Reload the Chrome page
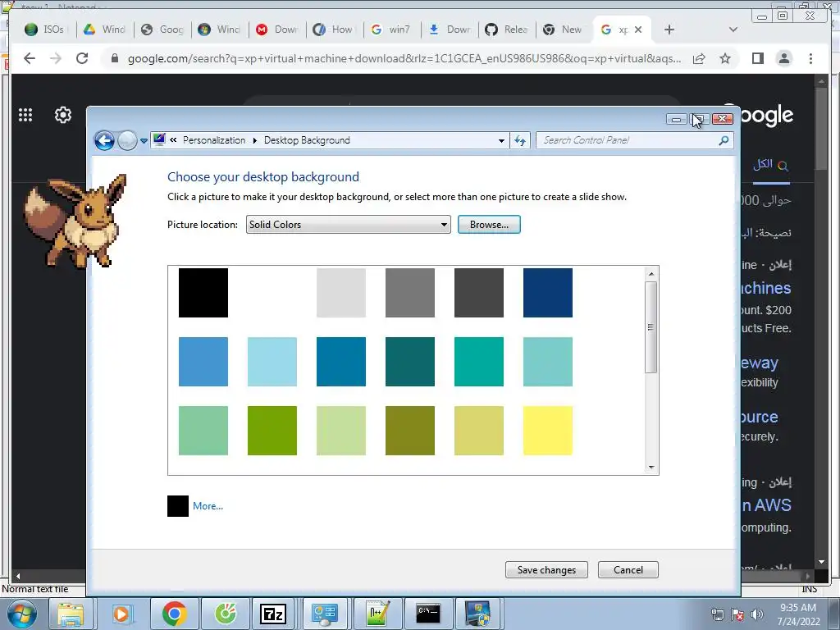This screenshot has height=630, width=840. pos(82,58)
